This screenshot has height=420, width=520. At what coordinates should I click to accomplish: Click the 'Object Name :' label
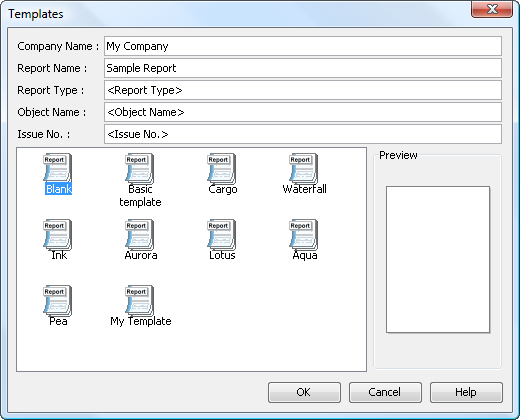coord(52,112)
